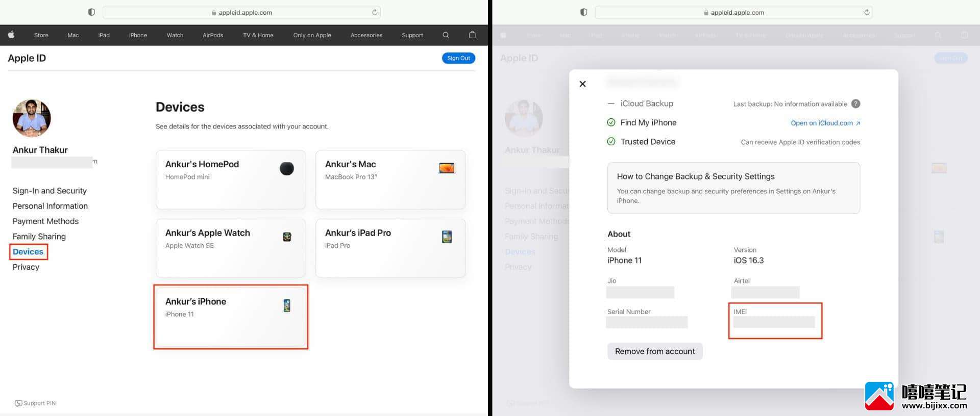The width and height of the screenshot is (980, 416).
Task: Click left window appleid.apple.com address bar
Action: [x=241, y=12]
